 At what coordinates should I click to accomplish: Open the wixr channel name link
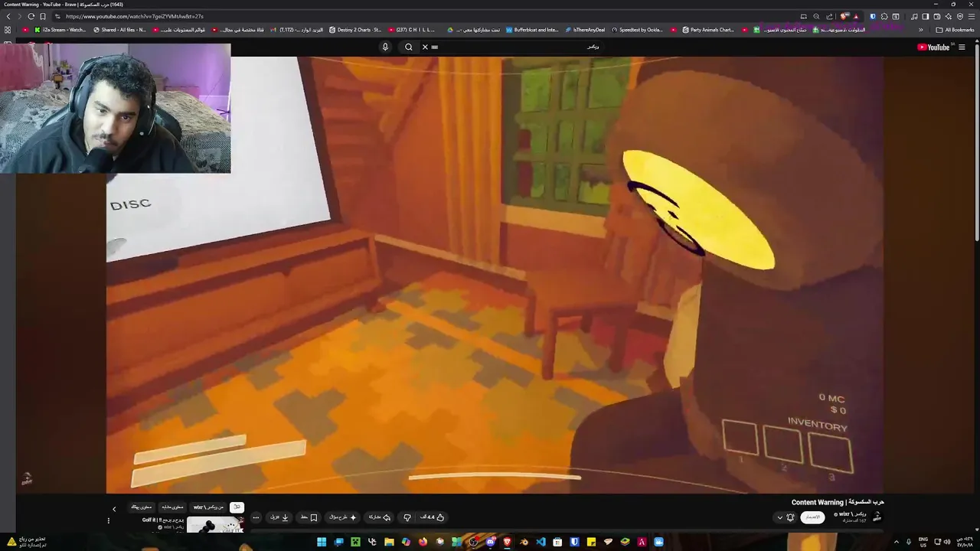tap(853, 514)
